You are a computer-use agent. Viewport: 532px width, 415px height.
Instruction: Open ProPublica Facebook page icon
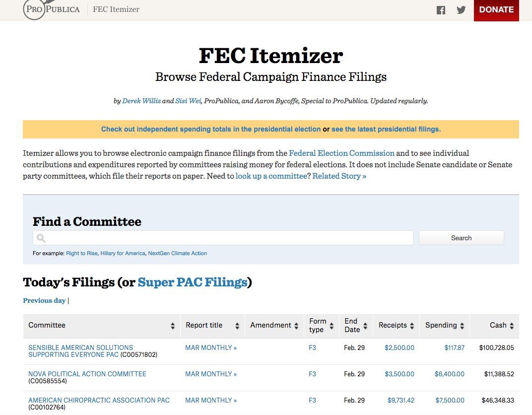coord(441,10)
